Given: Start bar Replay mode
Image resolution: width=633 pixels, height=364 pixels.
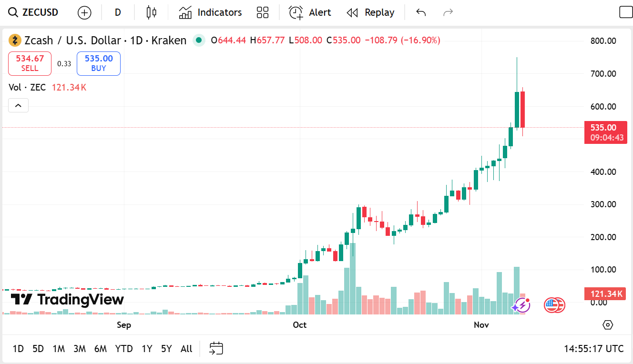Looking at the screenshot, I should coord(370,12).
